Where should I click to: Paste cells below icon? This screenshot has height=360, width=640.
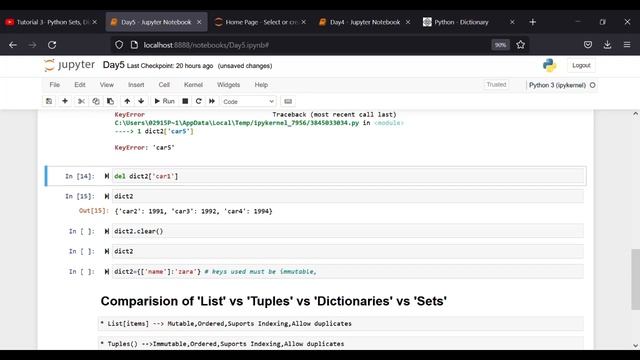tap(110, 101)
